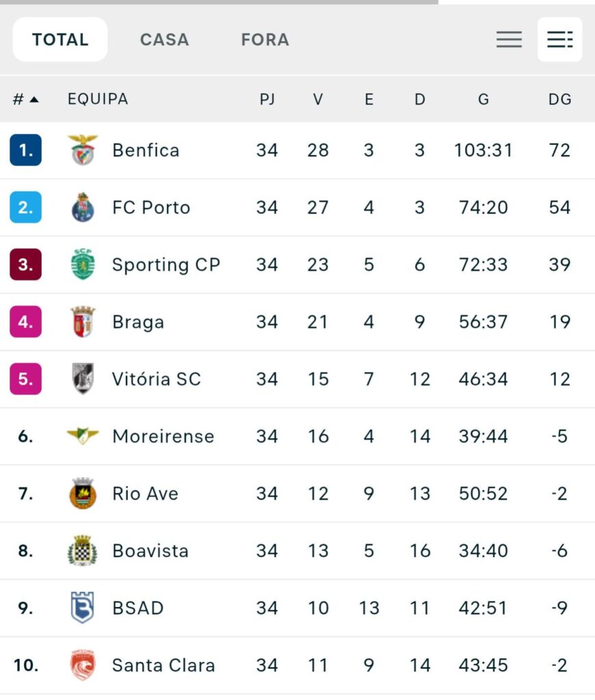Click the FC Porto club crest
Viewport: 595px width, 700px height.
pos(84,207)
